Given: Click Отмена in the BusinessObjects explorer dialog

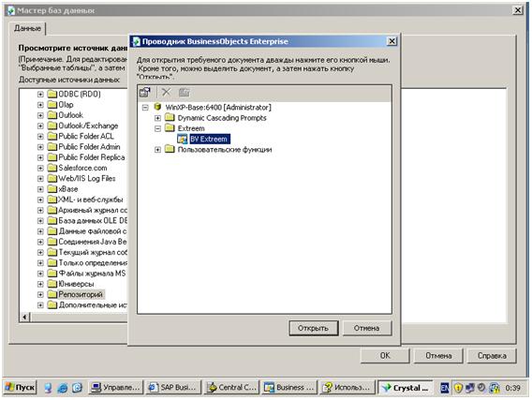Looking at the screenshot, I should click(x=367, y=328).
